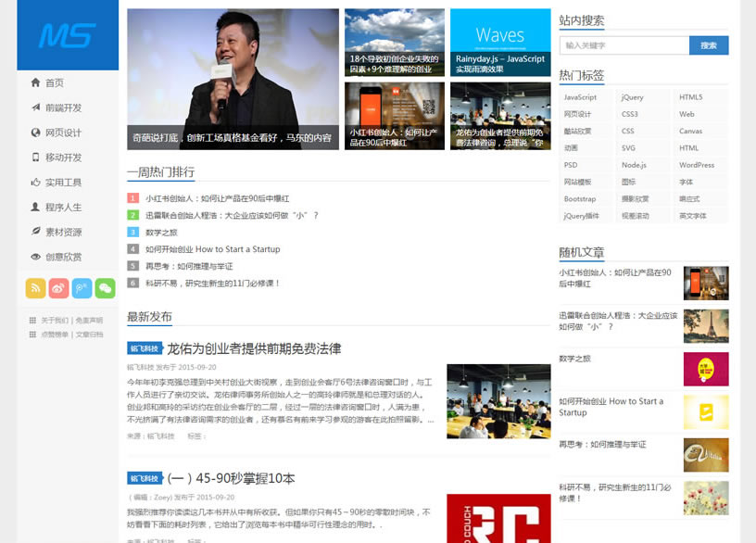Open the article title 龙佑为创业者提供前期免费法律
This screenshot has width=756, height=543.
tap(254, 348)
